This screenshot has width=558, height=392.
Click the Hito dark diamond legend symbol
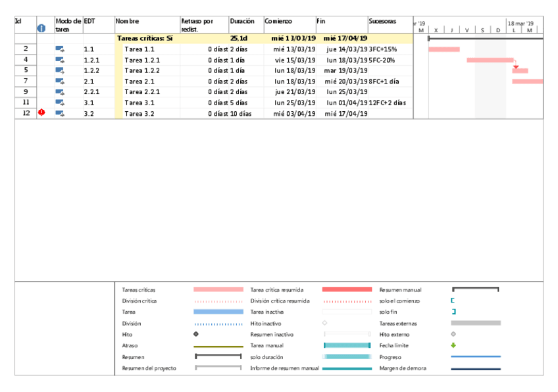coord(196,334)
